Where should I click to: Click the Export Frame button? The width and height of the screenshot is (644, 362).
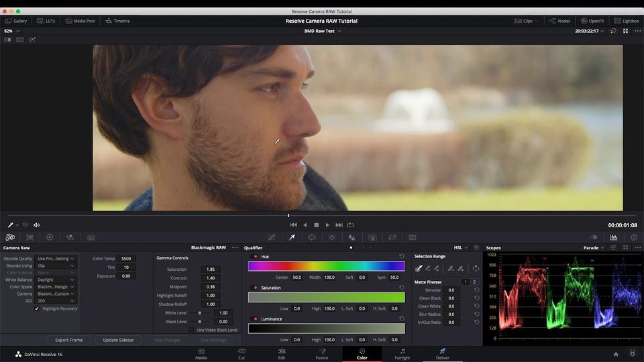(69, 340)
